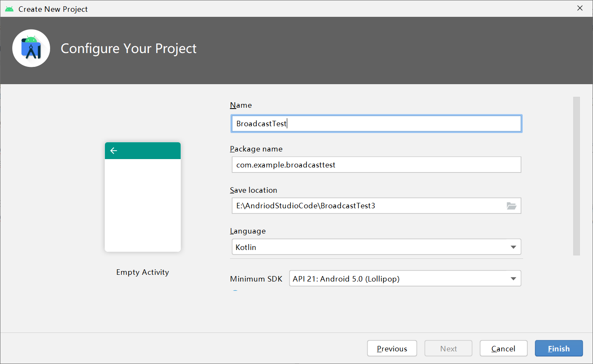Click the Empty Activity template thumbnail
This screenshot has width=593, height=364.
(143, 197)
